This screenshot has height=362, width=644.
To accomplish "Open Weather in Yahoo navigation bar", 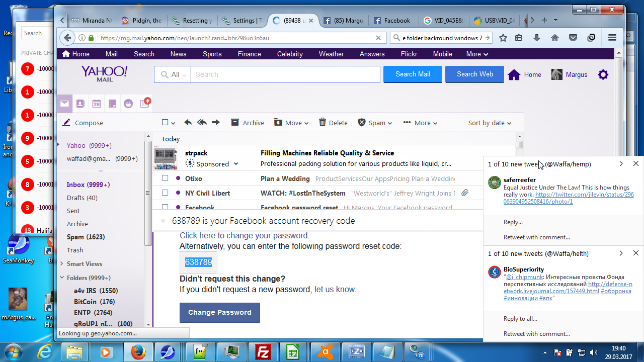I will (x=331, y=54).
